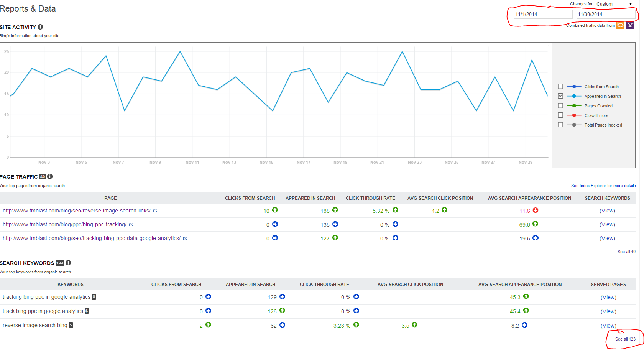View keywords for bing-ppc-tracking page
The height and width of the screenshot is (349, 644).
tap(607, 224)
